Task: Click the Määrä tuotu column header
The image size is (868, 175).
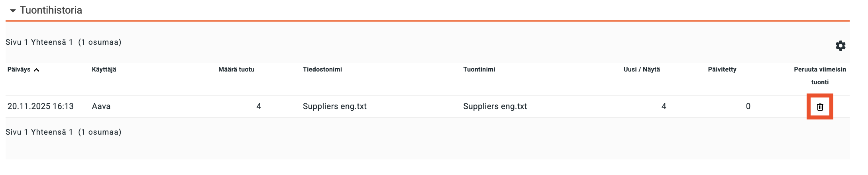Action: tap(236, 70)
